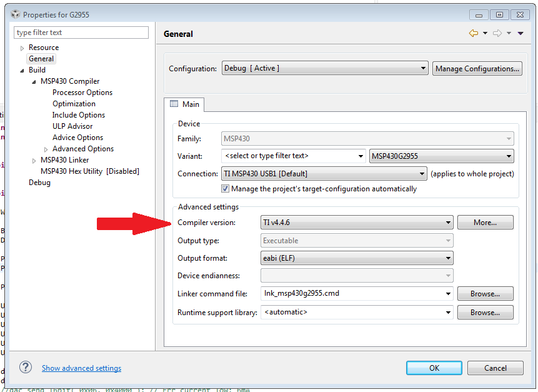This screenshot has width=538, height=392.
Task: Collapse the Build tree branch
Action: [22, 69]
